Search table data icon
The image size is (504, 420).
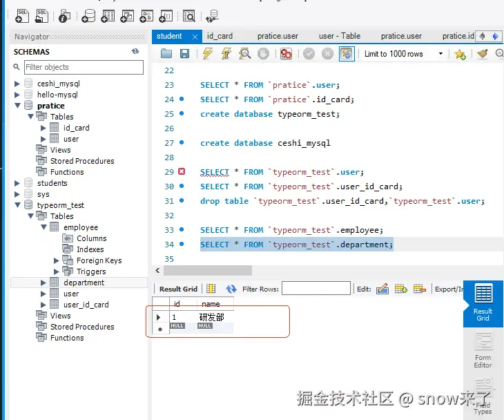[x=189, y=16]
